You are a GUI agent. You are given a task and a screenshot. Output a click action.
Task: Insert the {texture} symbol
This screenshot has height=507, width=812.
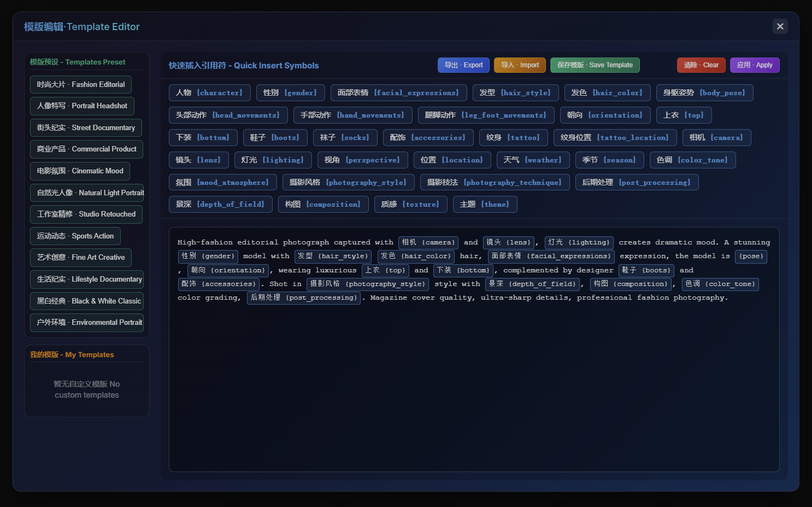point(411,205)
